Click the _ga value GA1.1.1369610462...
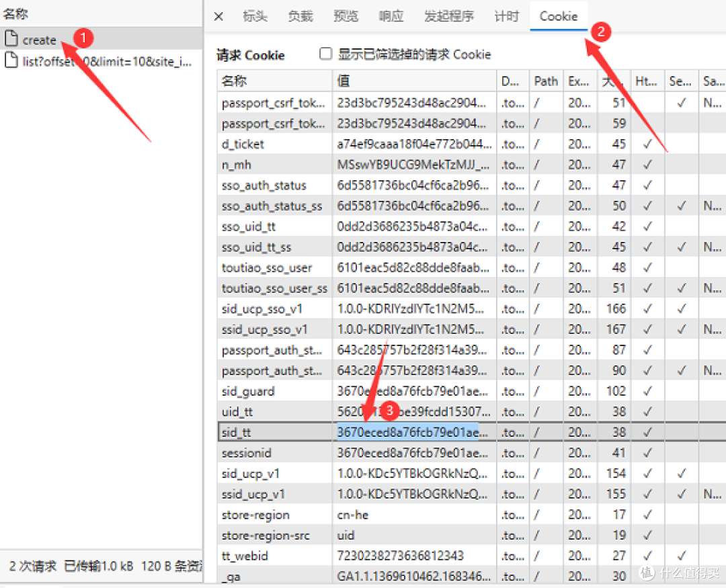The width and height of the screenshot is (726, 588). point(413,577)
